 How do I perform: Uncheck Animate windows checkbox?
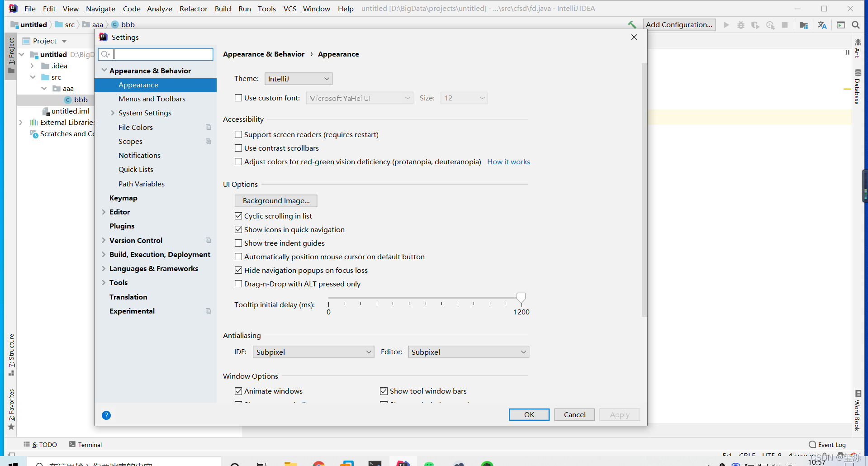tap(238, 391)
